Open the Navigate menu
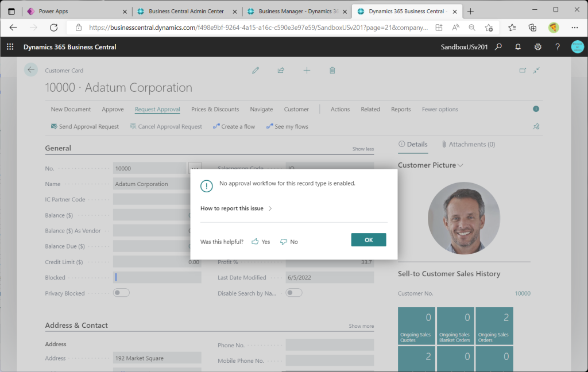This screenshot has height=372, width=588. point(261,109)
